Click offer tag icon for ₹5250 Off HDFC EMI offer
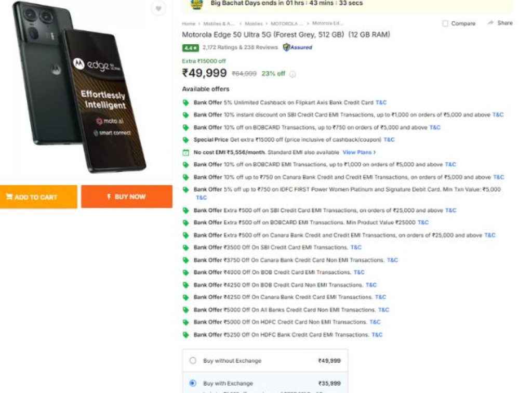This screenshot has width=532, height=393. [x=186, y=335]
